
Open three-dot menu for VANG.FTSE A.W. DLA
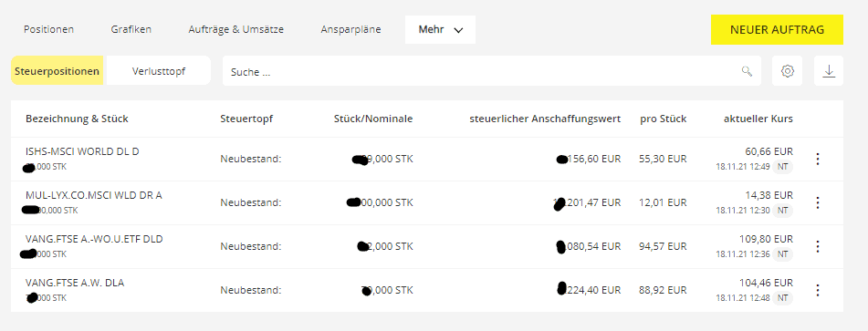coord(818,290)
